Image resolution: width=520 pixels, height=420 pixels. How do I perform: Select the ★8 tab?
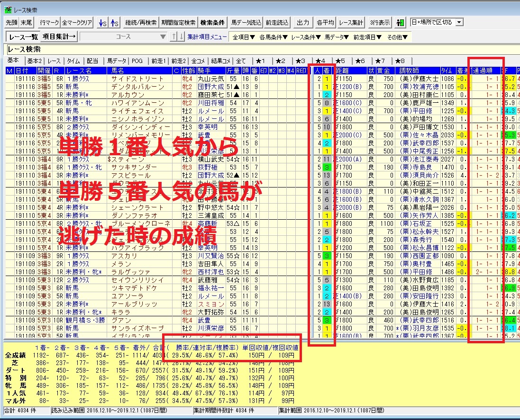(400, 61)
